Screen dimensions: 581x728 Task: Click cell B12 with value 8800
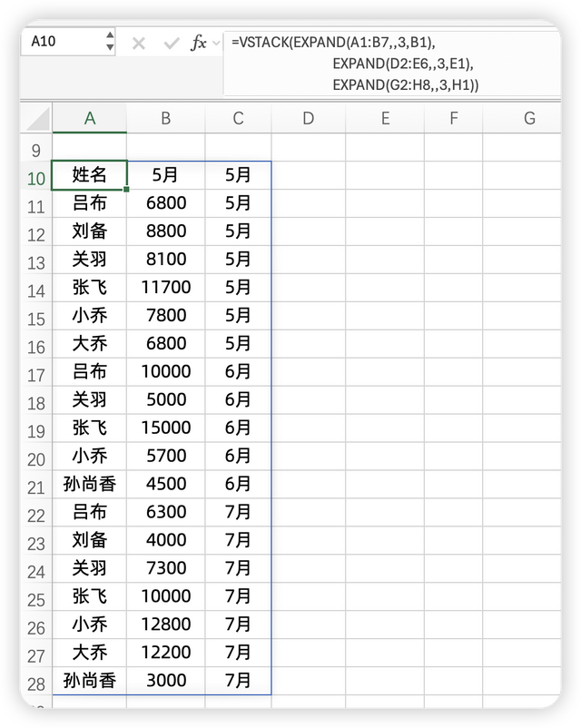(x=166, y=231)
